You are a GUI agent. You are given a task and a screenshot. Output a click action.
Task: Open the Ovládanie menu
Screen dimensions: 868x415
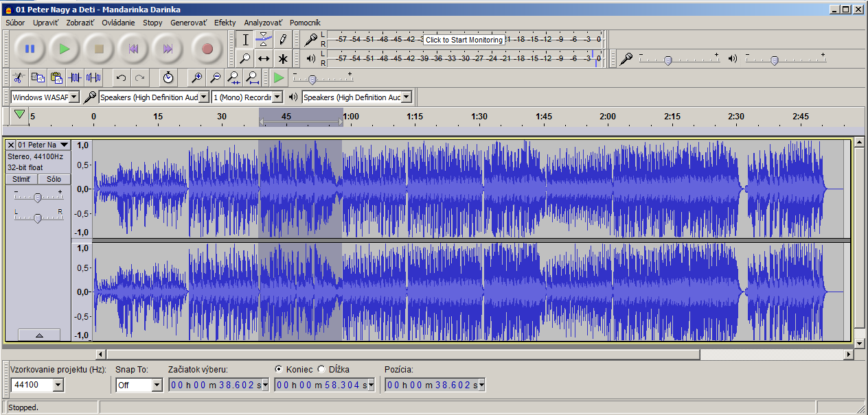coord(119,23)
